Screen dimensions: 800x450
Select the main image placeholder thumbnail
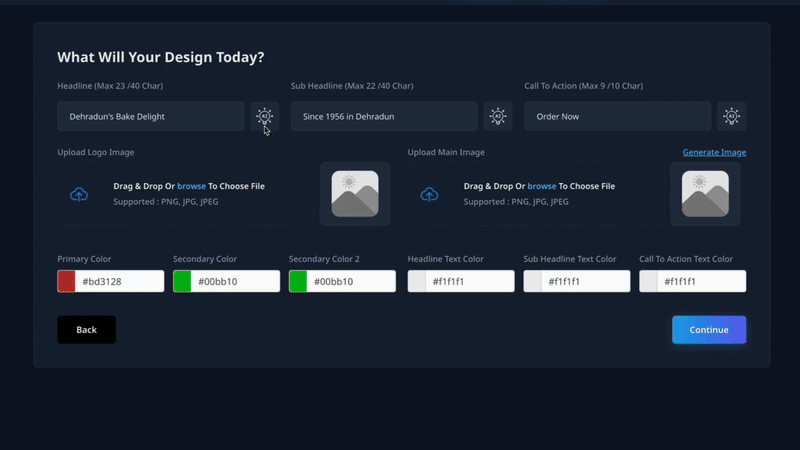705,194
